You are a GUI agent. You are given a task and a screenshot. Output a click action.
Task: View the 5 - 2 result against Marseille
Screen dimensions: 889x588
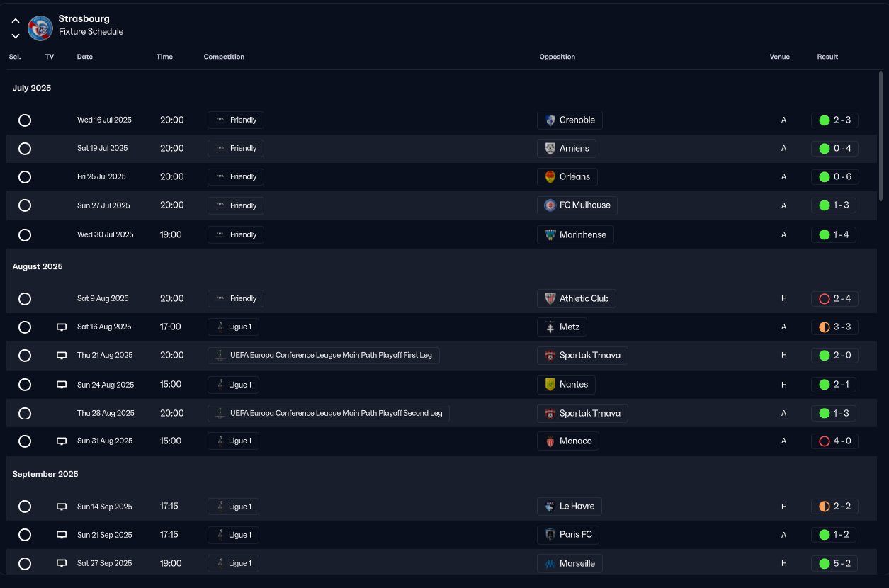(x=835, y=564)
